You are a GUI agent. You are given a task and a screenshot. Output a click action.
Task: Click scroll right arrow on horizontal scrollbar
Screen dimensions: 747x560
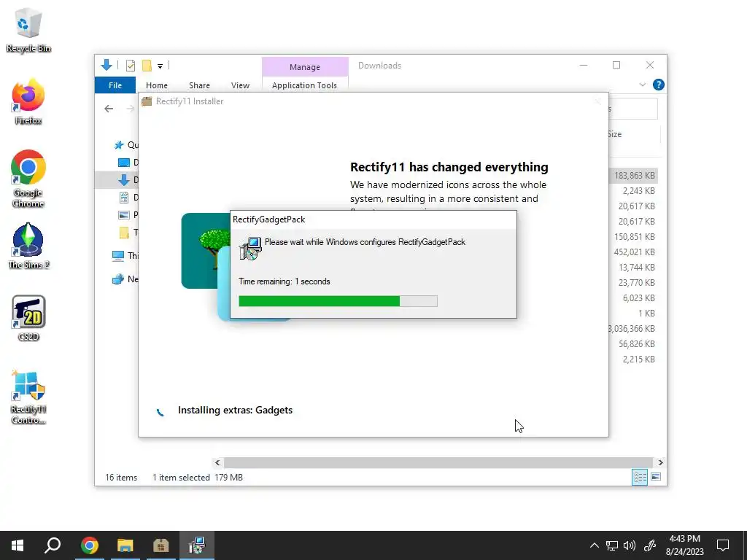[660, 462]
